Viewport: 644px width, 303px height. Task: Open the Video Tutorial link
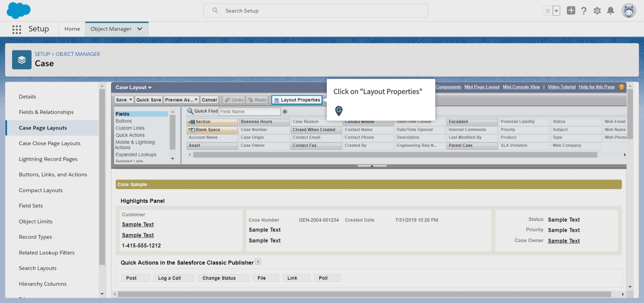(561, 87)
